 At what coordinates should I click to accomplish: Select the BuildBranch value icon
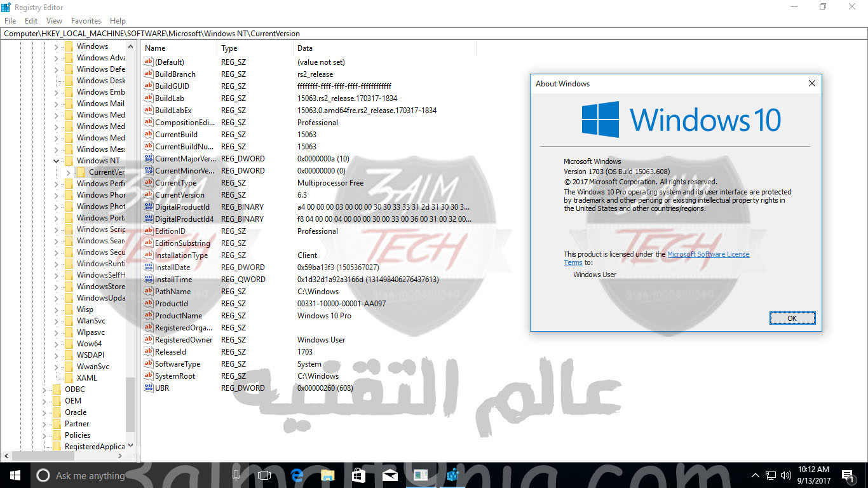(149, 74)
